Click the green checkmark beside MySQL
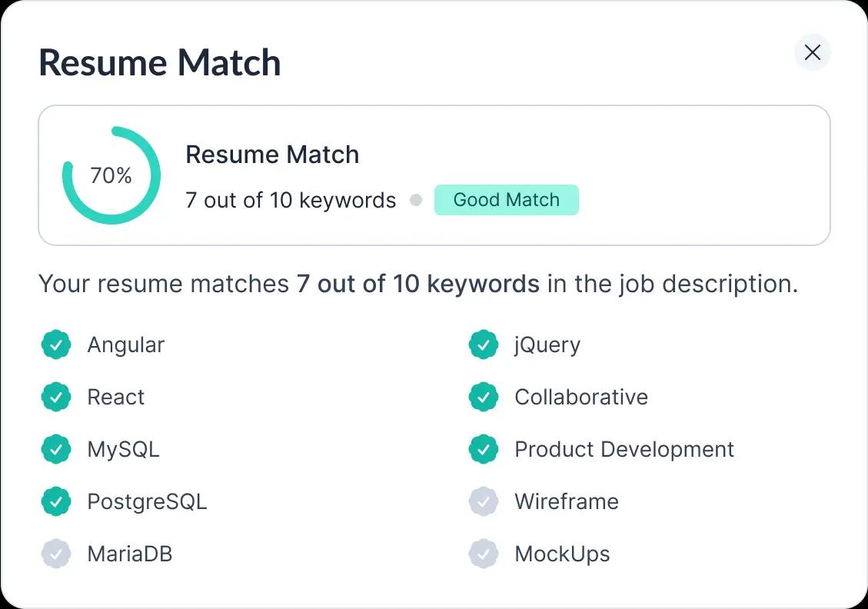This screenshot has height=609, width=868. pos(56,450)
